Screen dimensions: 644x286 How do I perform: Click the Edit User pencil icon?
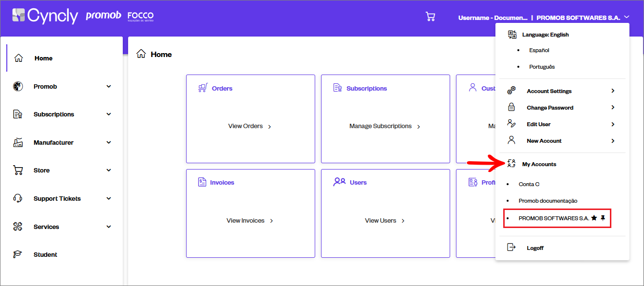pyautogui.click(x=511, y=124)
